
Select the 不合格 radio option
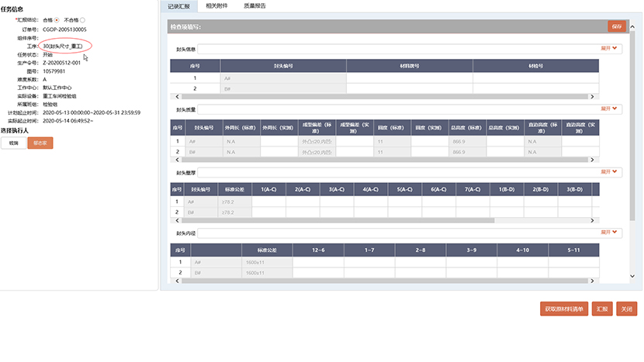point(83,20)
